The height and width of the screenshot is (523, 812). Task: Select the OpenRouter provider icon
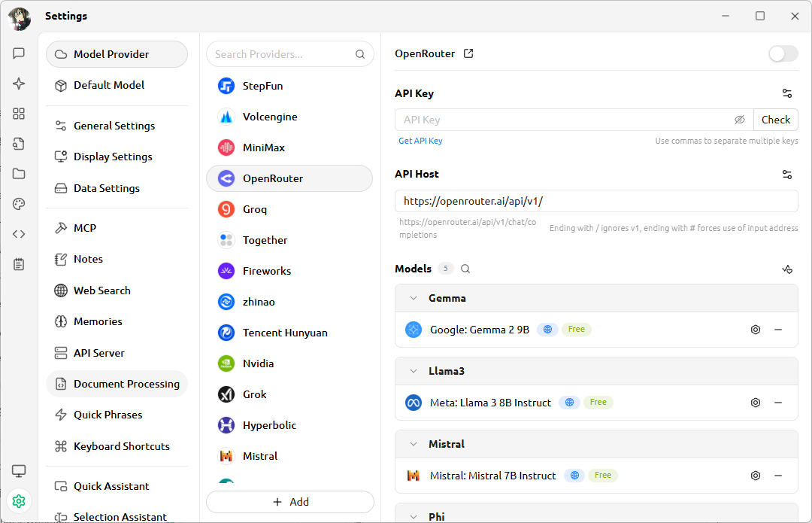point(226,178)
